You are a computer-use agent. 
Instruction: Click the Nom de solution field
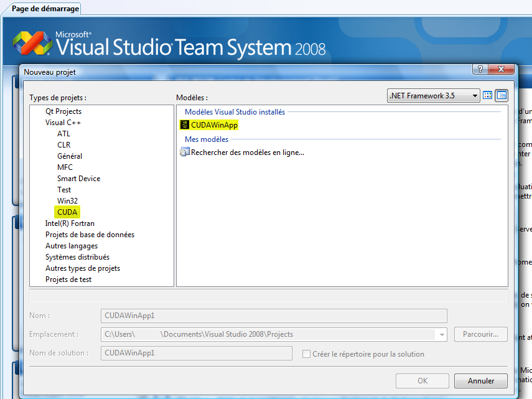196,354
